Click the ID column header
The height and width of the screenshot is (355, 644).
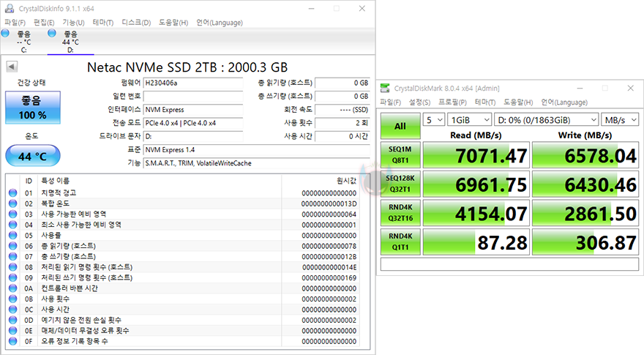[29, 181]
